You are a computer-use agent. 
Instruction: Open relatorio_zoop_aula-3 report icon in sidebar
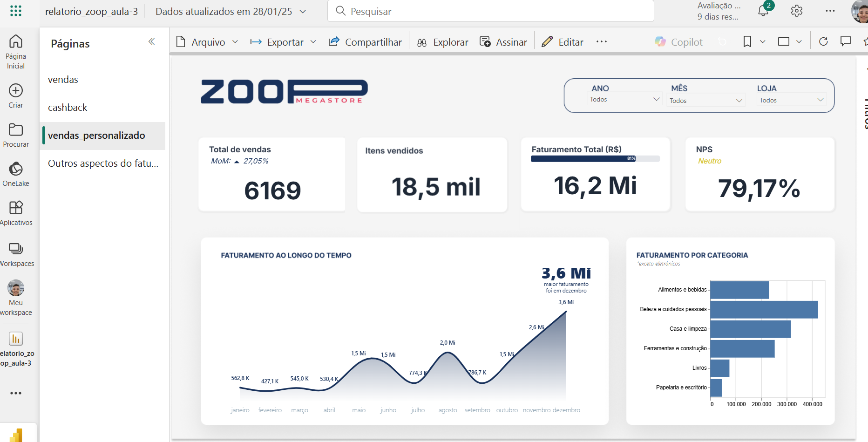(16, 339)
